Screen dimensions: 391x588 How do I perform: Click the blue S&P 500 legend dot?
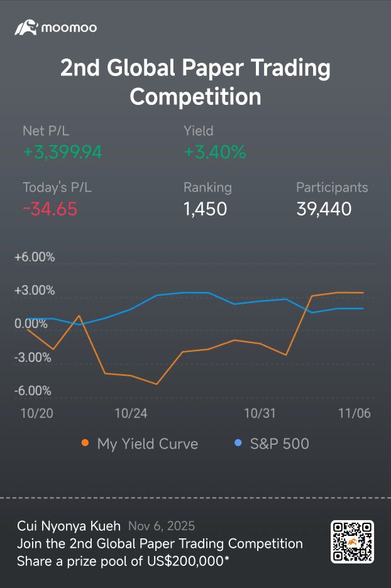point(238,444)
